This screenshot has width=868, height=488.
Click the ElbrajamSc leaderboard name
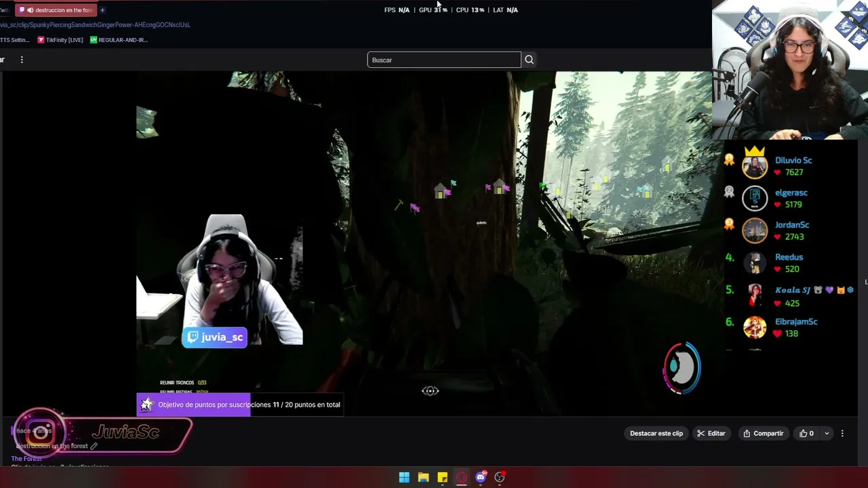point(796,321)
